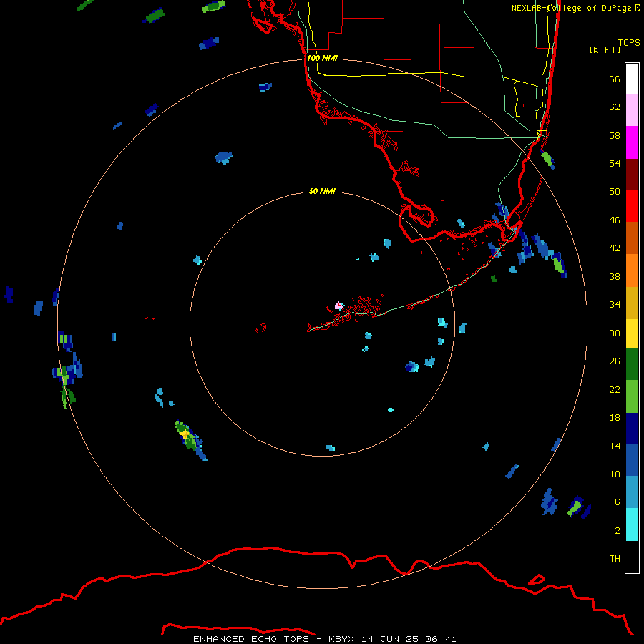This screenshot has width=644, height=644.
Task: Click the TH legend label
Action: (615, 559)
